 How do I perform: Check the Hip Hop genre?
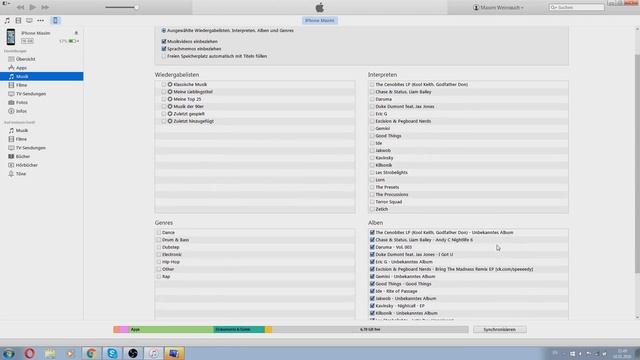(158, 262)
